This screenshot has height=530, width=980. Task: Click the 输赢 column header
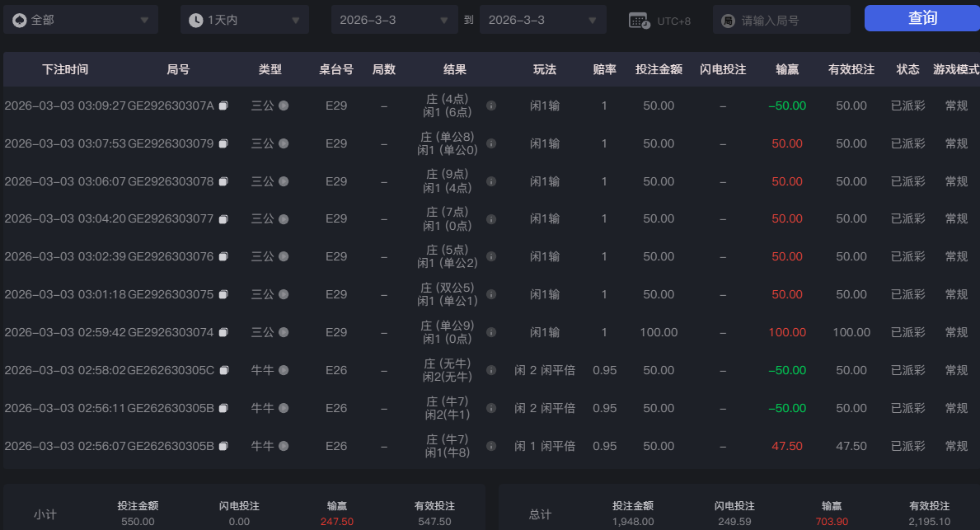point(787,70)
